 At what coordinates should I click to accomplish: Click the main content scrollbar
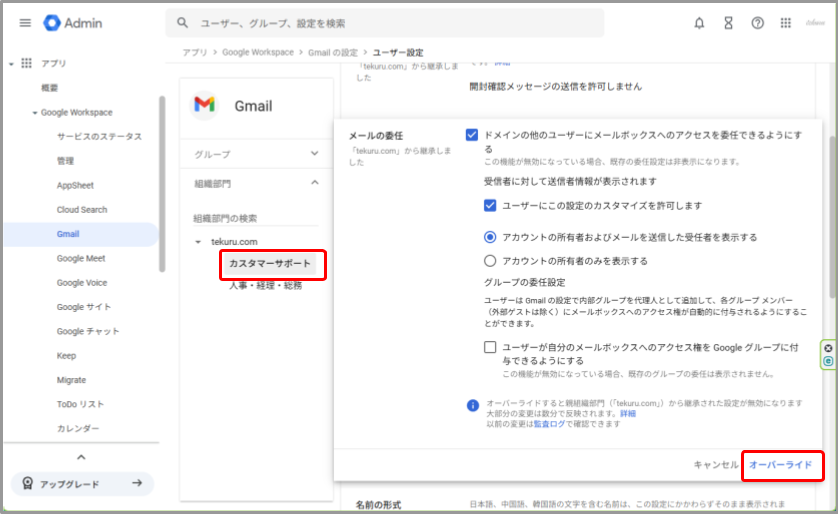[833, 216]
